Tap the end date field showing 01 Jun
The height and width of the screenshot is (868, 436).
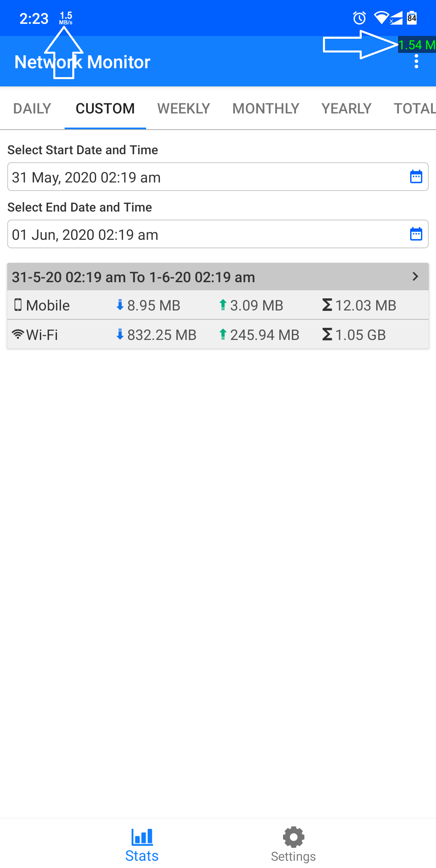coord(202,235)
